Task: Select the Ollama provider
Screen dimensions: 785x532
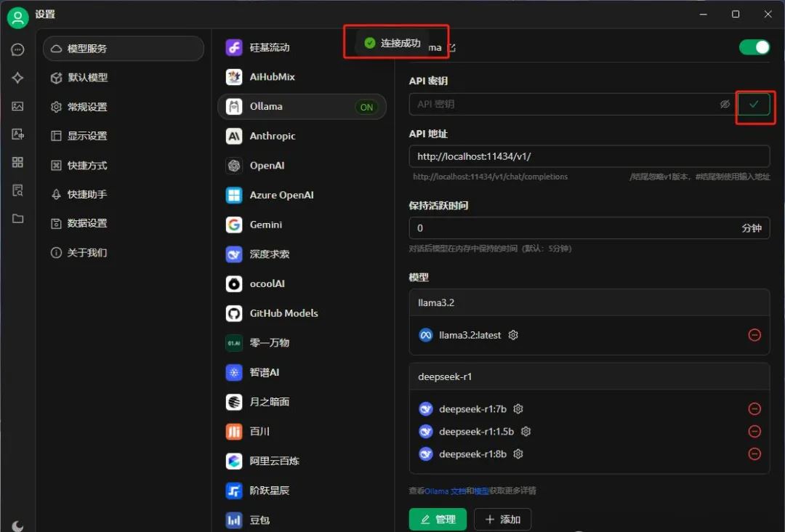Action: point(302,107)
